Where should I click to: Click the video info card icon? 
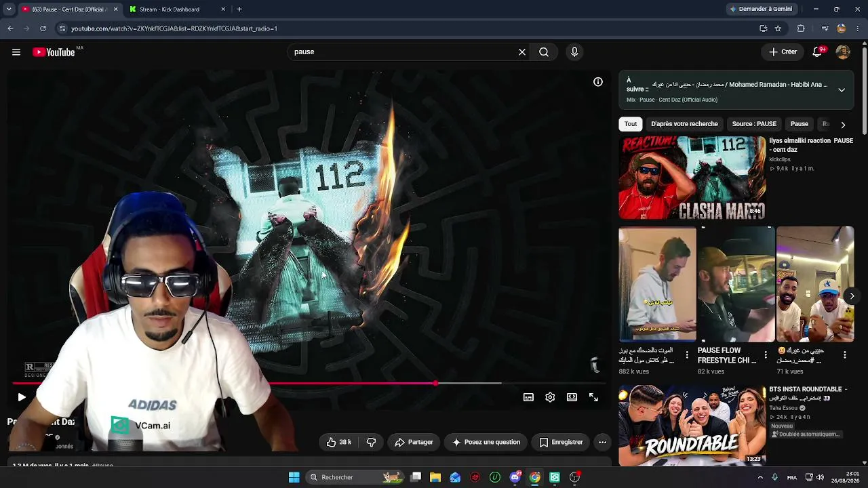tap(598, 82)
